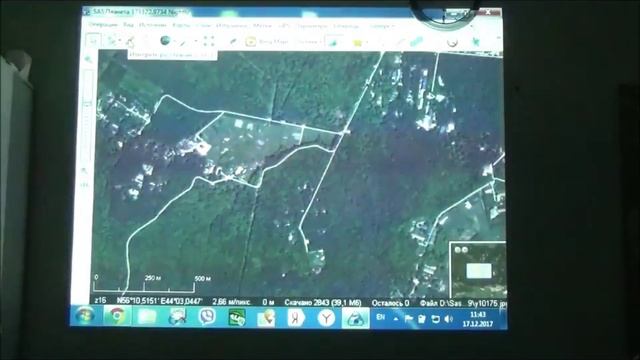Image resolution: width=640 pixels, height=360 pixels.
Task: Open the Параметры menu
Action: tap(312, 26)
